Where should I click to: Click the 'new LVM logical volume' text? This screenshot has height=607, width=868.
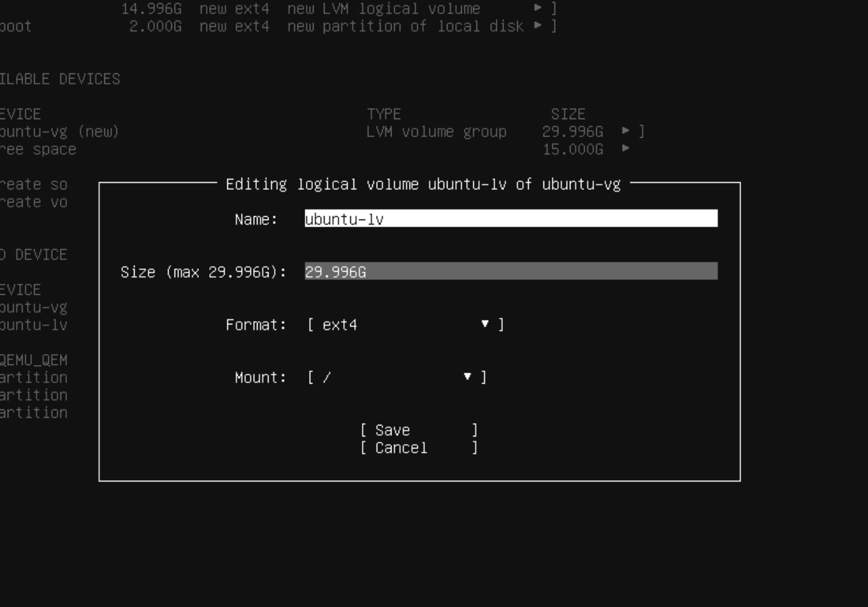point(384,8)
